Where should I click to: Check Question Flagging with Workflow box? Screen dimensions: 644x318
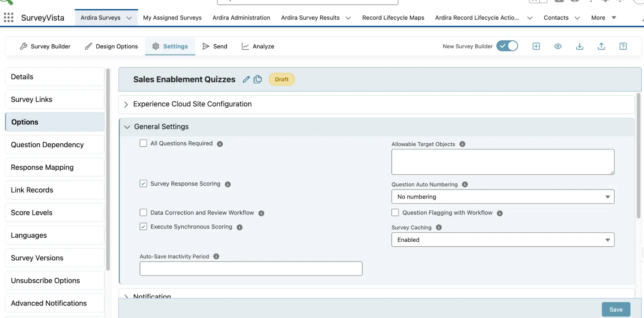(x=395, y=213)
